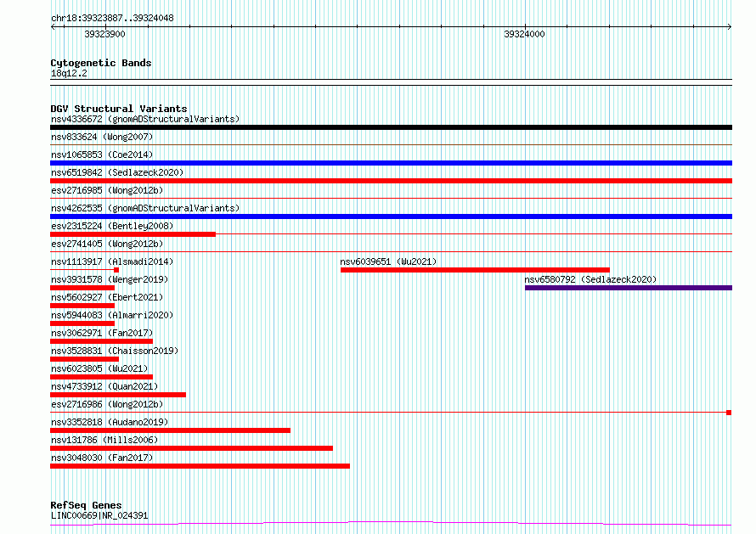Click the nsv131786 (Mills2006) label
The width and height of the screenshot is (756, 534).
[104, 440]
